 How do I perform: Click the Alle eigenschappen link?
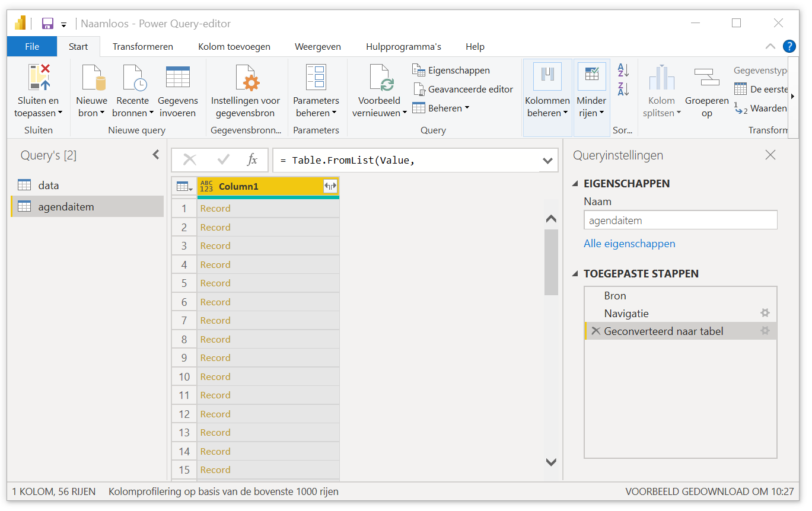tap(629, 244)
